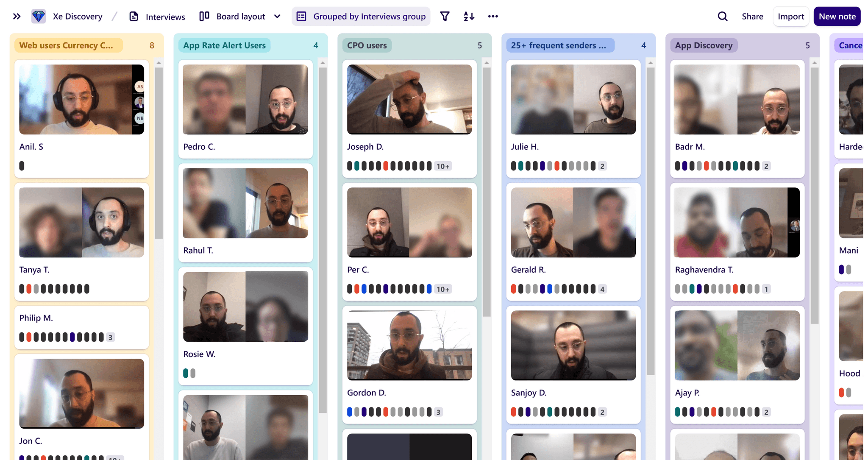868x460 pixels.
Task: Open the ellipsis more-options icon
Action: 493,16
